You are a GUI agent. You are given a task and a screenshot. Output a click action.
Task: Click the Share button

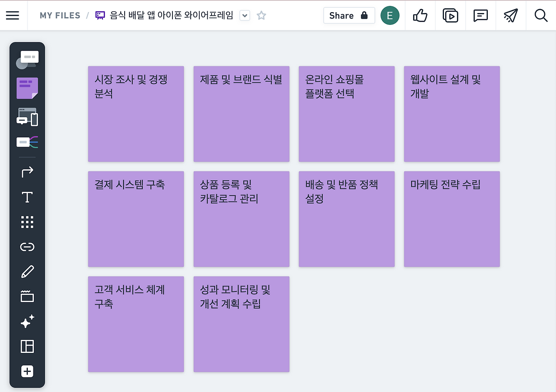[349, 15]
